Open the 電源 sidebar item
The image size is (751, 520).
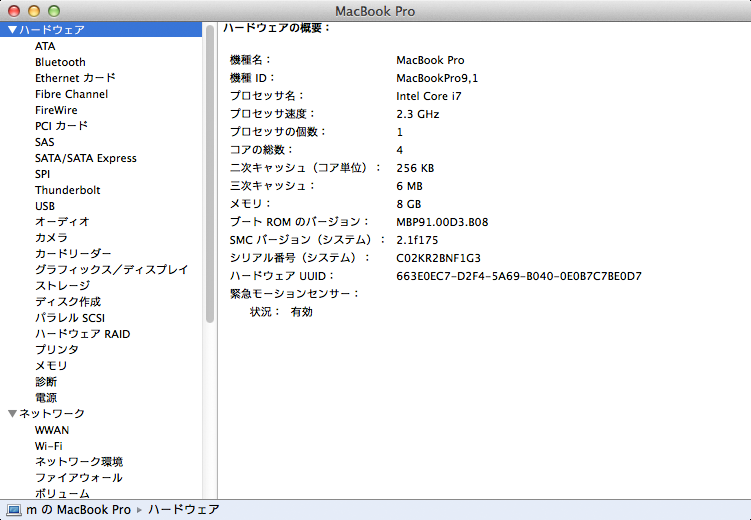tap(46, 398)
